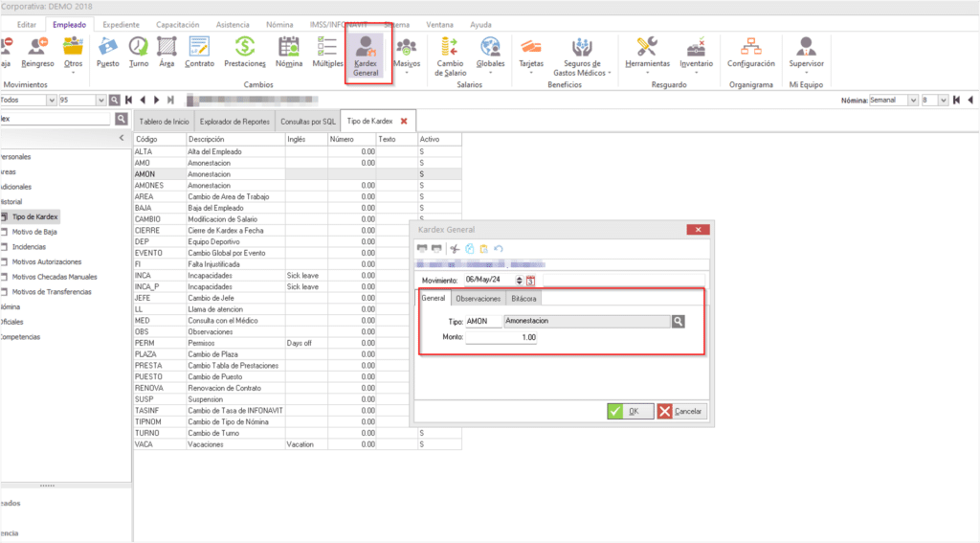The width and height of the screenshot is (980, 543).
Task: Confirm with the OK button
Action: (626, 411)
